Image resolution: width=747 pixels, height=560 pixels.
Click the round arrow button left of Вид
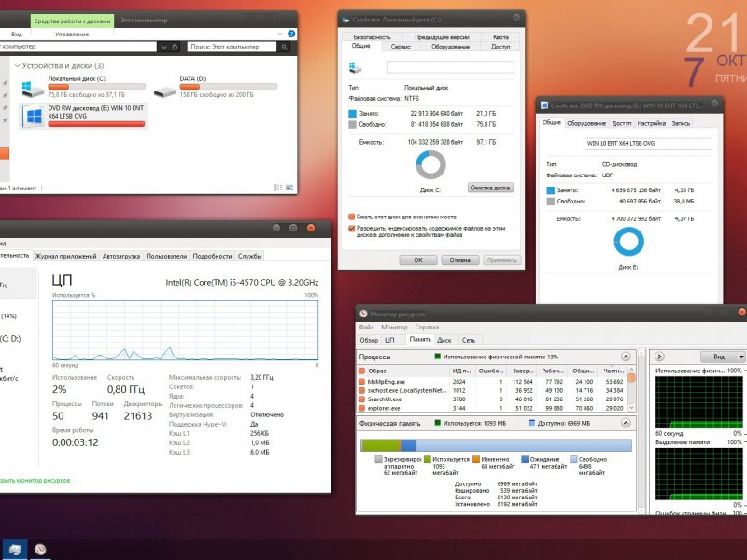660,357
